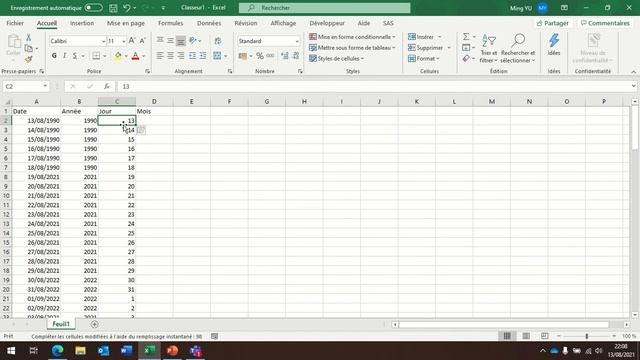The image size is (640, 360).
Task: Toggle Enregistrement automatique switch
Action: coord(93,8)
